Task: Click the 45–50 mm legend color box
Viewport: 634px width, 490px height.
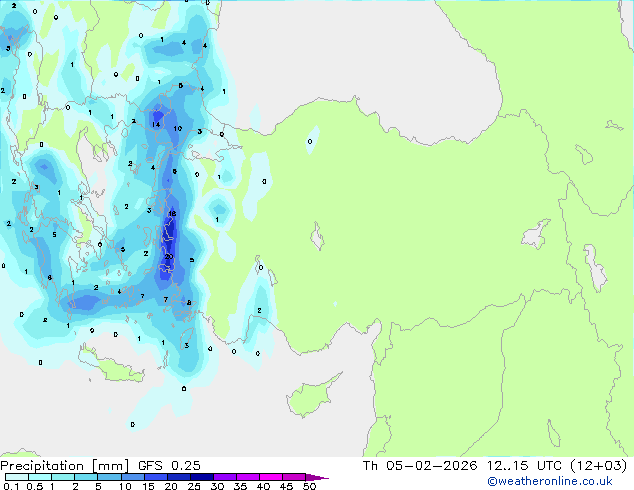Action: 294,477
